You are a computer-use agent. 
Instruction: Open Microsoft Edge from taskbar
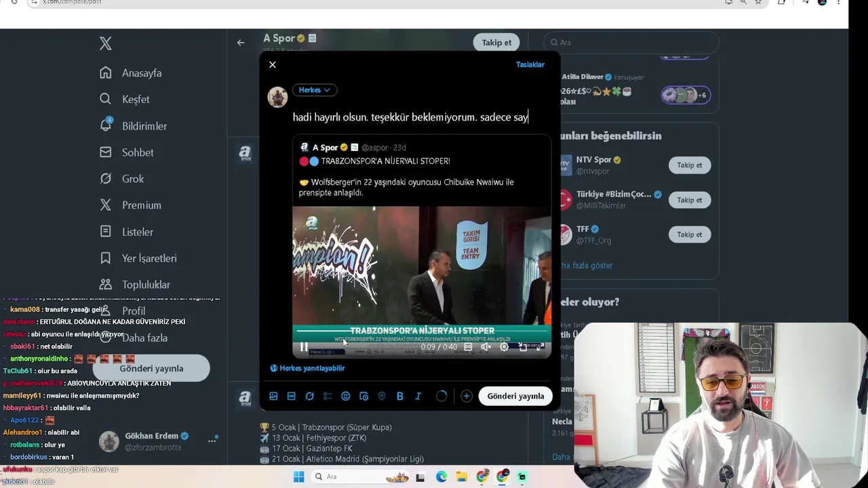[x=441, y=476]
